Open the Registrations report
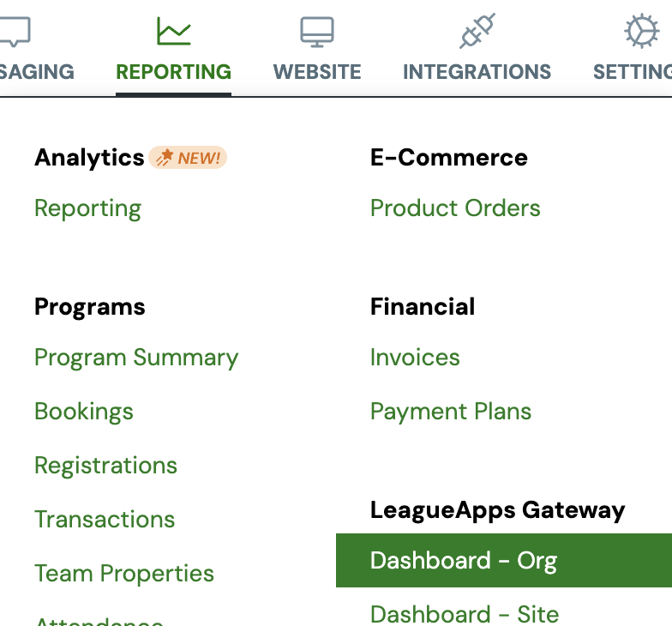Image resolution: width=672 pixels, height=626 pixels. (106, 466)
